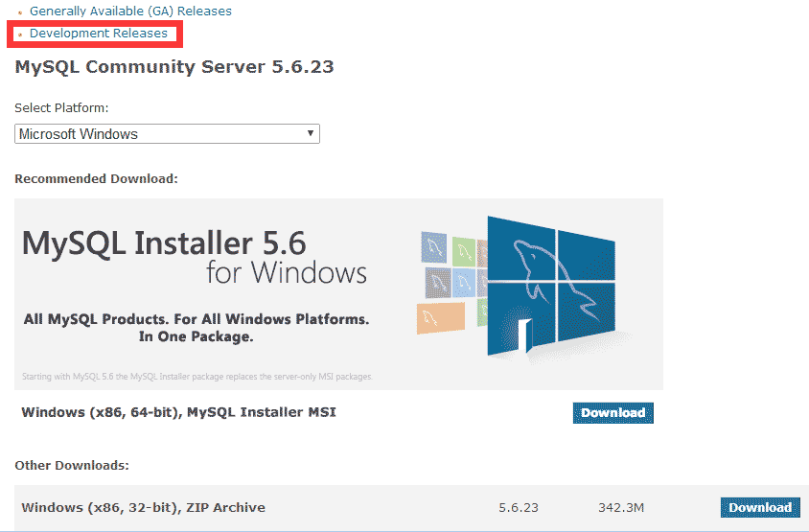
Task: Click bullet icon beside Generally Available Releases
Action: [x=20, y=12]
